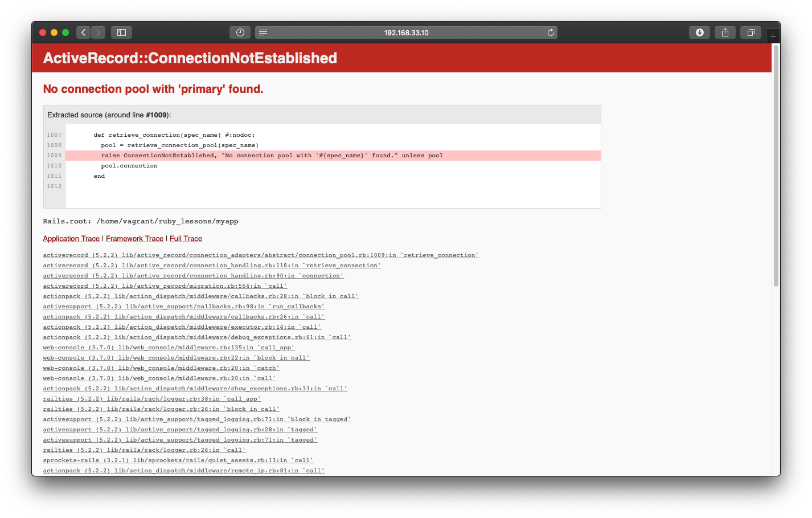Click the ActiveRecord::ConnectionNotEstablished error heading
The height and width of the screenshot is (518, 812).
tap(190, 58)
